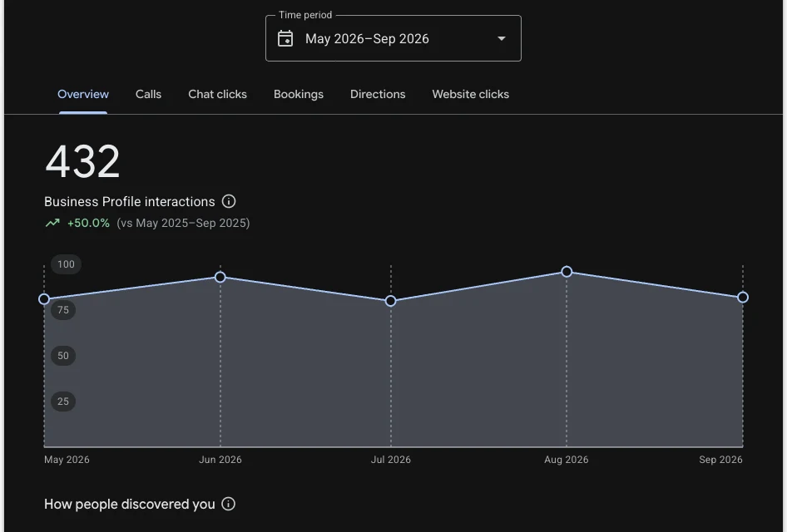The width and height of the screenshot is (787, 532).
Task: Click the 50 y-axis label
Action: pyautogui.click(x=62, y=356)
